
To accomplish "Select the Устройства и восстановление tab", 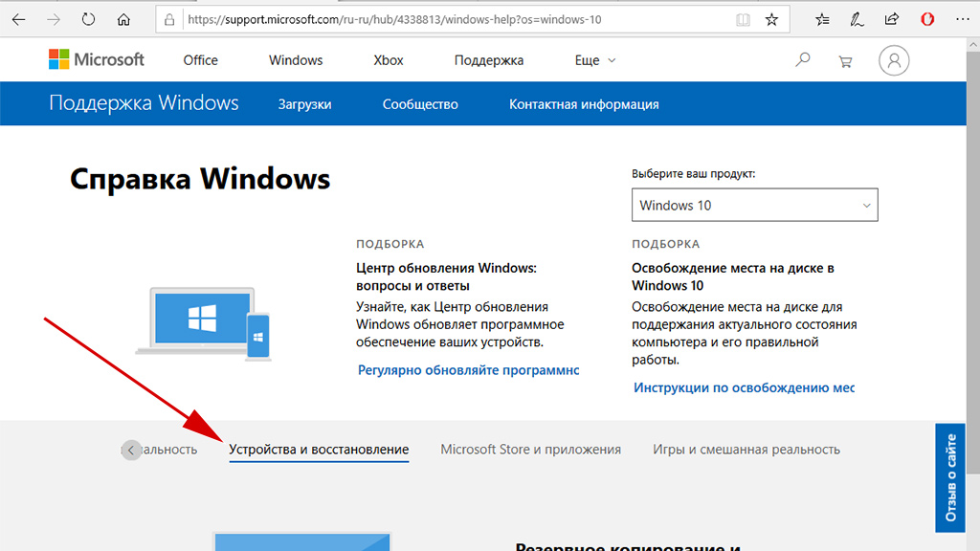I will coord(319,450).
